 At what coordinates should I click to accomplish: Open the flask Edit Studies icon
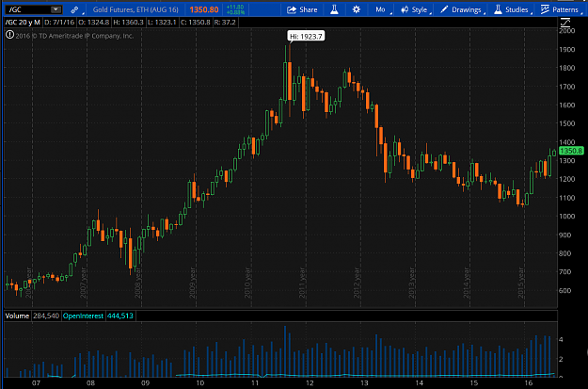point(334,9)
